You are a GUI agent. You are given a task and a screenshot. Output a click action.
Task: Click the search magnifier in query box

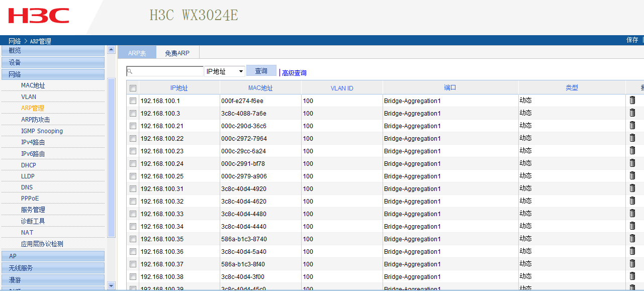coord(130,71)
